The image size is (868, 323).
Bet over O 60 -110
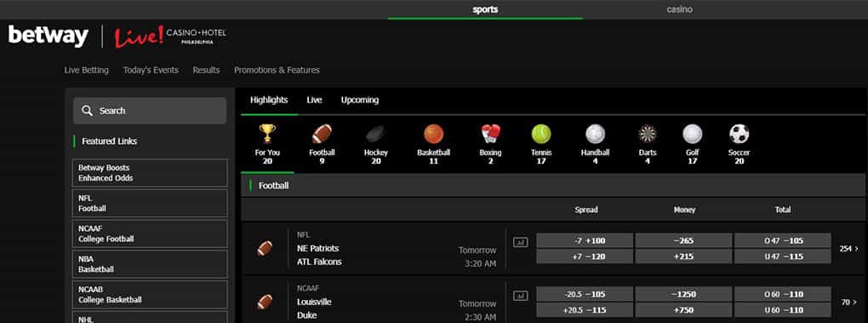tap(783, 294)
